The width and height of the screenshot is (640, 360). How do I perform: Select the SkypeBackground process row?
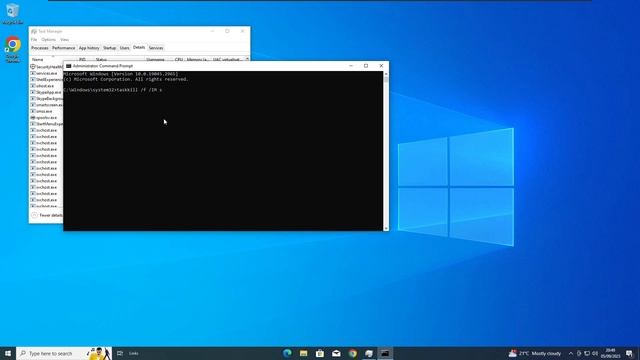point(47,99)
